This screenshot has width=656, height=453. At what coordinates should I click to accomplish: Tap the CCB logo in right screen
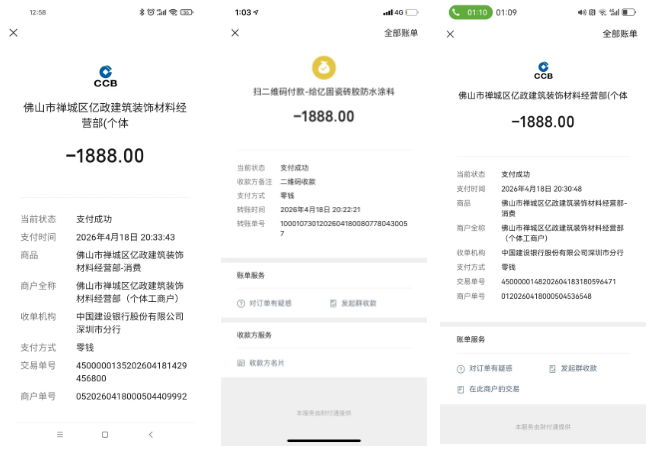pyautogui.click(x=543, y=71)
